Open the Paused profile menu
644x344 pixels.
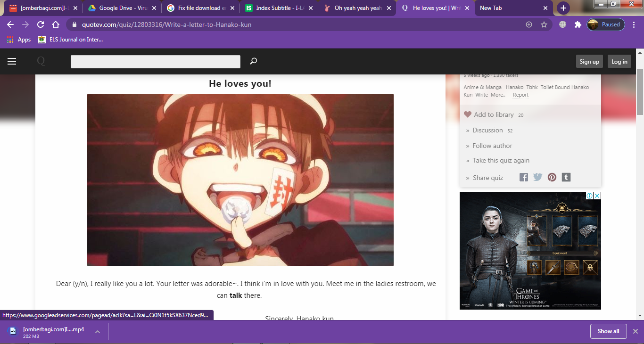(606, 25)
